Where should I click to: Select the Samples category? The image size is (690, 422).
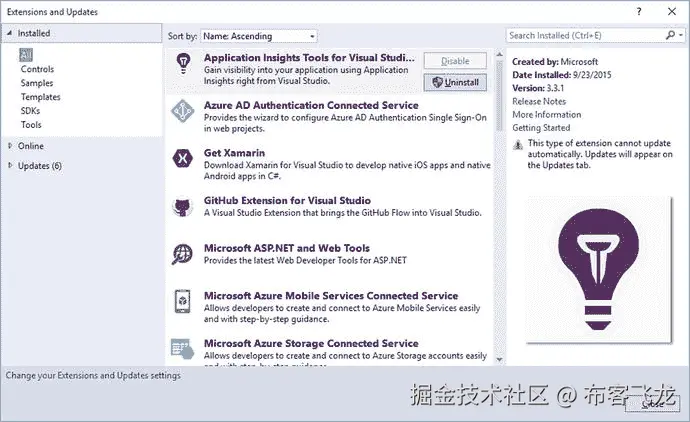[37, 83]
